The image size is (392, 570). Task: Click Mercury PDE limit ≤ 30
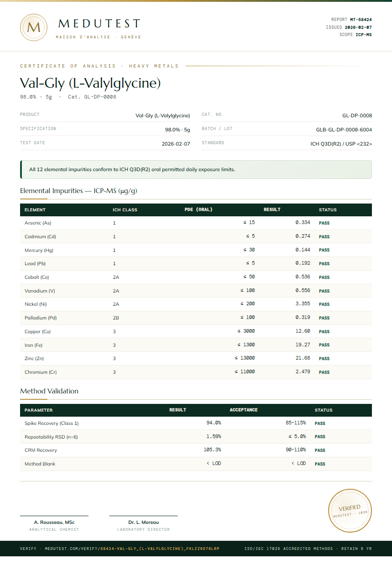coord(249,250)
